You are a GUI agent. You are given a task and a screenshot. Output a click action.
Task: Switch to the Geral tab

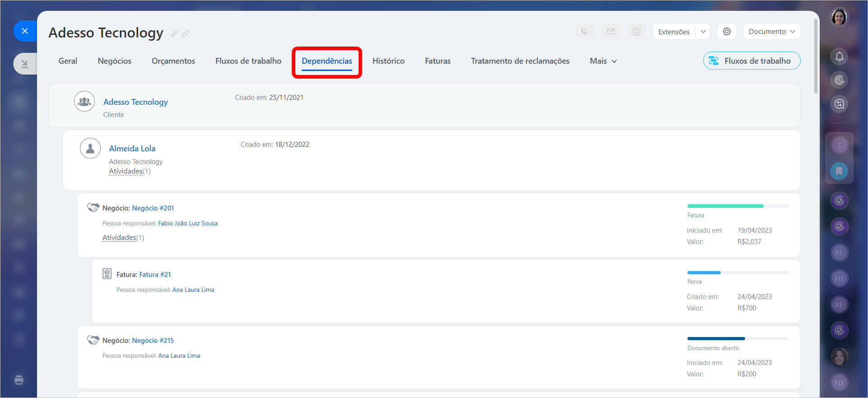[x=68, y=61]
